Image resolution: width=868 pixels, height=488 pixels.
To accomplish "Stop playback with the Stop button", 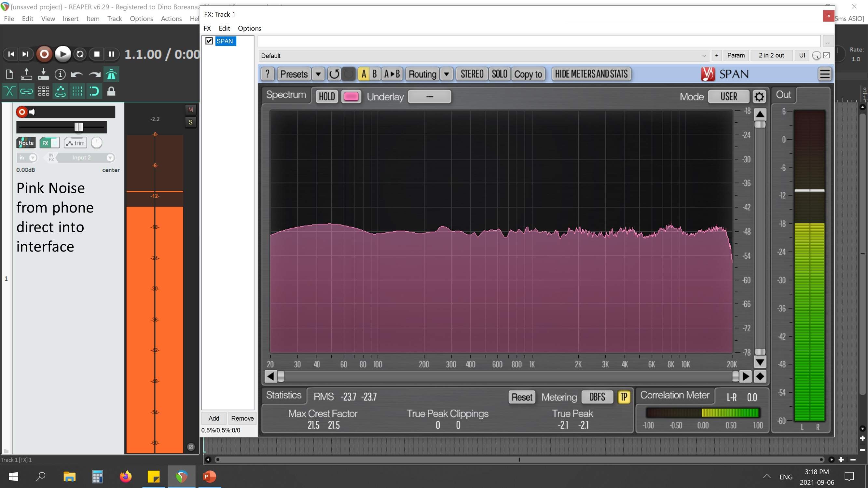I will [97, 54].
